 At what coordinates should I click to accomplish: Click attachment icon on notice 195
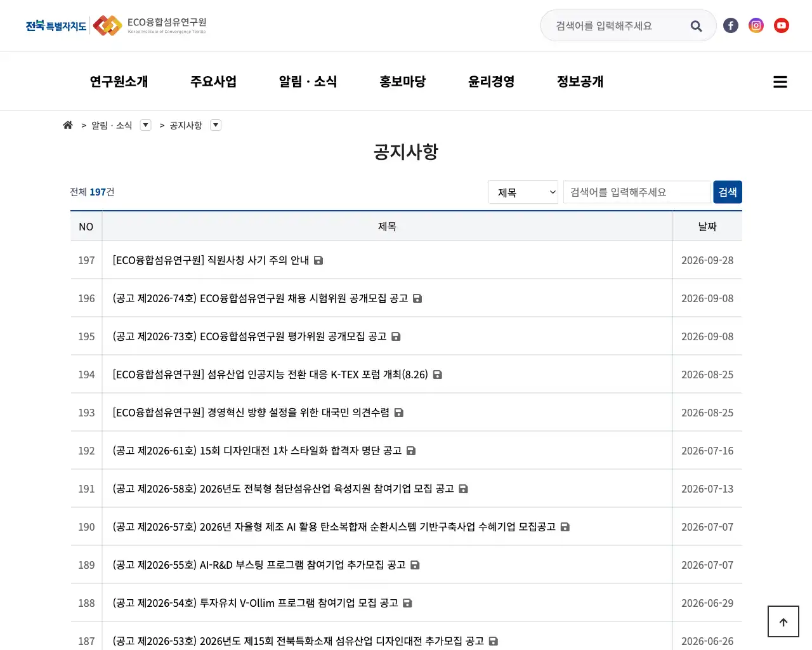pyautogui.click(x=396, y=336)
